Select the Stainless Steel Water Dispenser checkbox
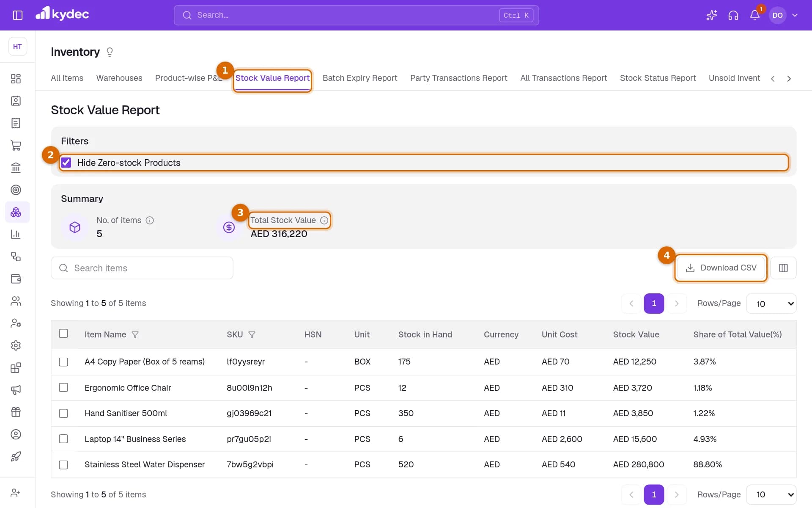The image size is (812, 508). click(63, 465)
